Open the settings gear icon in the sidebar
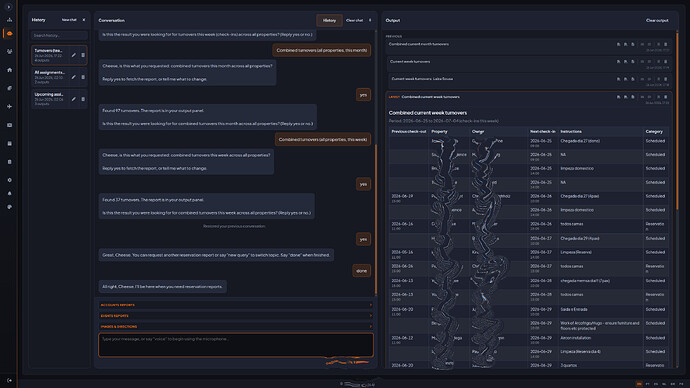 pos(9,180)
